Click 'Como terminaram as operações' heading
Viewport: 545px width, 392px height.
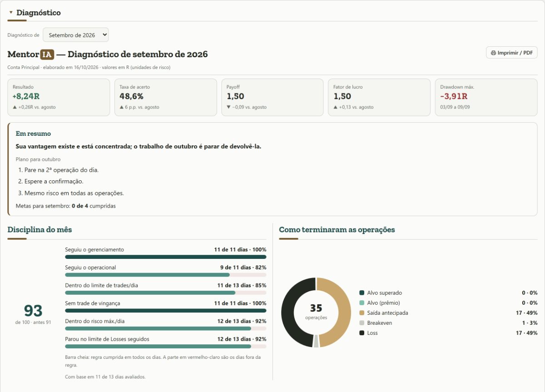point(337,230)
